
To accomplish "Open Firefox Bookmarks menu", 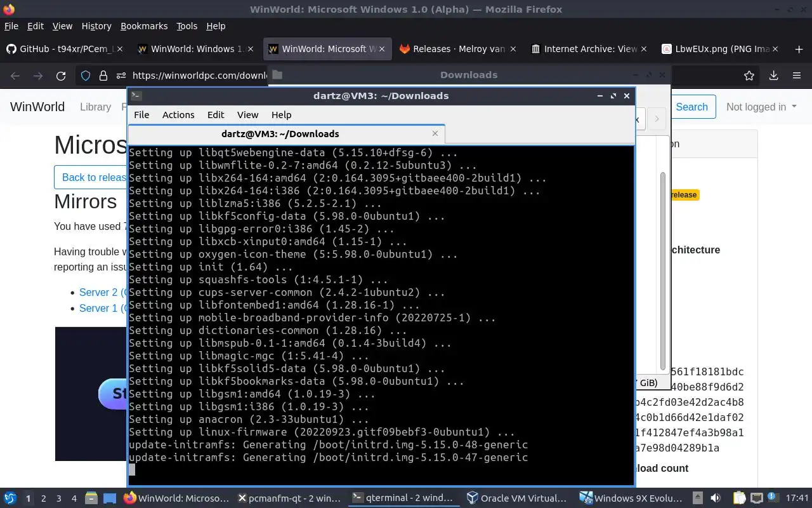I will pos(144,26).
